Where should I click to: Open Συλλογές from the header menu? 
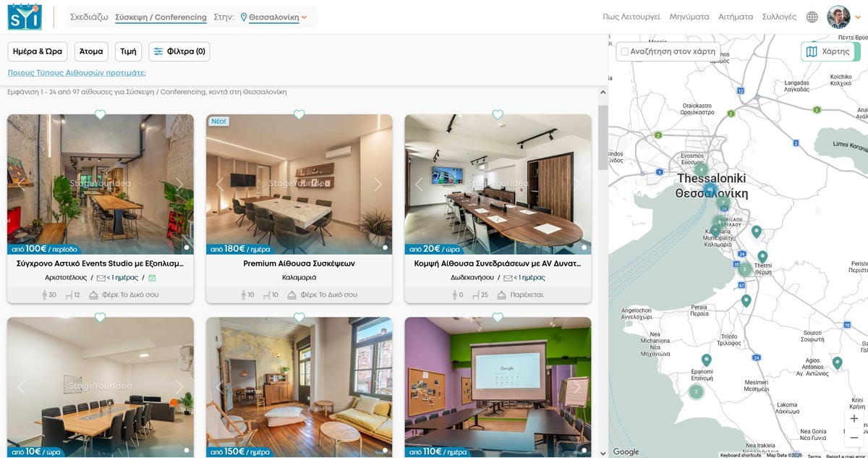click(x=779, y=17)
